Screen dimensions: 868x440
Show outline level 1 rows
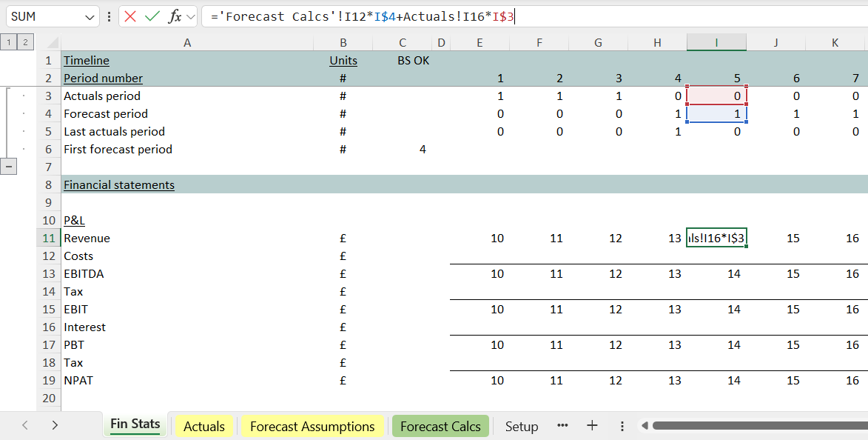click(9, 43)
